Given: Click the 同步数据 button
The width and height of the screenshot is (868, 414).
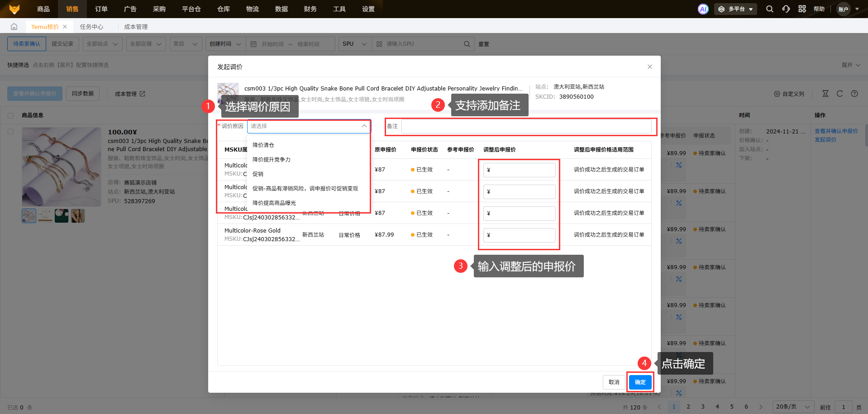Looking at the screenshot, I should [x=83, y=94].
